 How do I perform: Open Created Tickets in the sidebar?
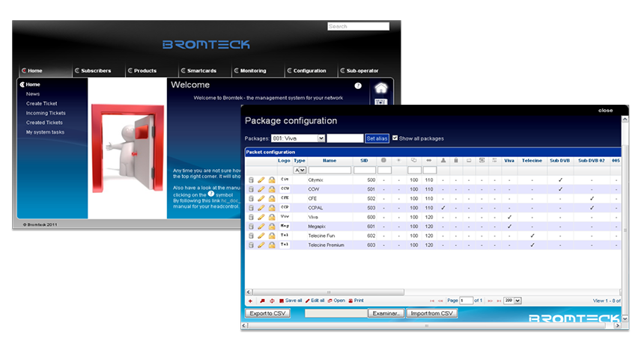(44, 123)
